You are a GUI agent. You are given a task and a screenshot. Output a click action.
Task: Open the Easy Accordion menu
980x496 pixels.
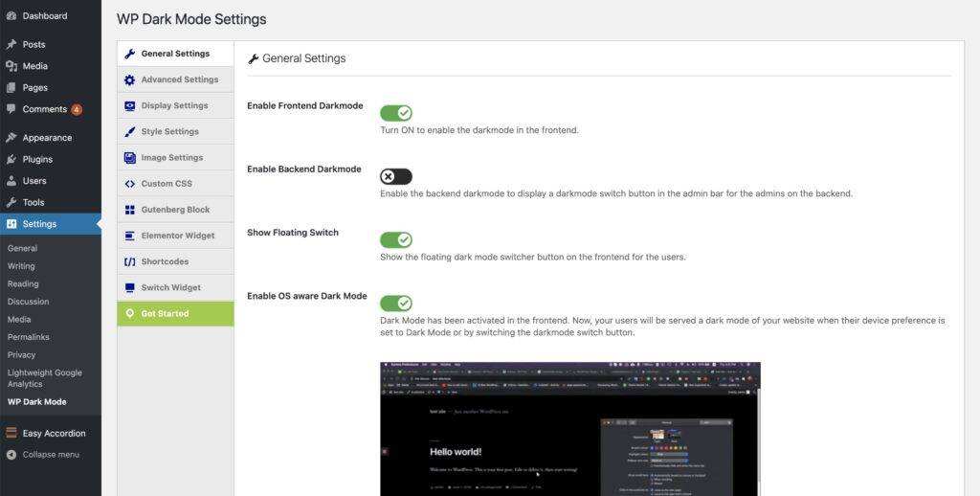tap(51, 433)
